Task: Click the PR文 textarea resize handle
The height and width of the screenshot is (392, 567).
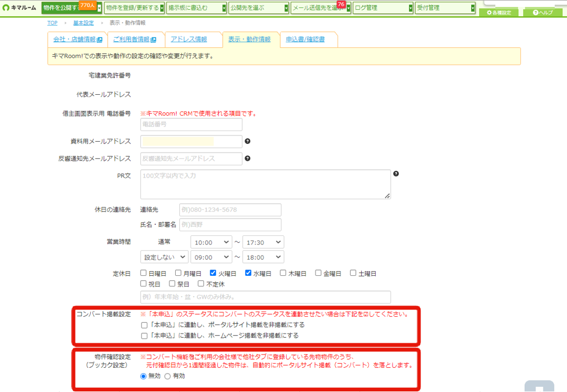Action: [x=387, y=195]
